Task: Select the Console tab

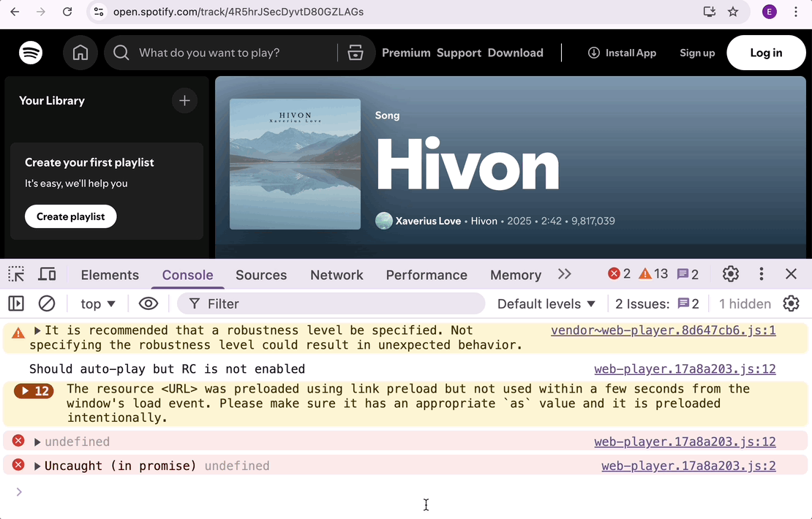Action: click(187, 275)
